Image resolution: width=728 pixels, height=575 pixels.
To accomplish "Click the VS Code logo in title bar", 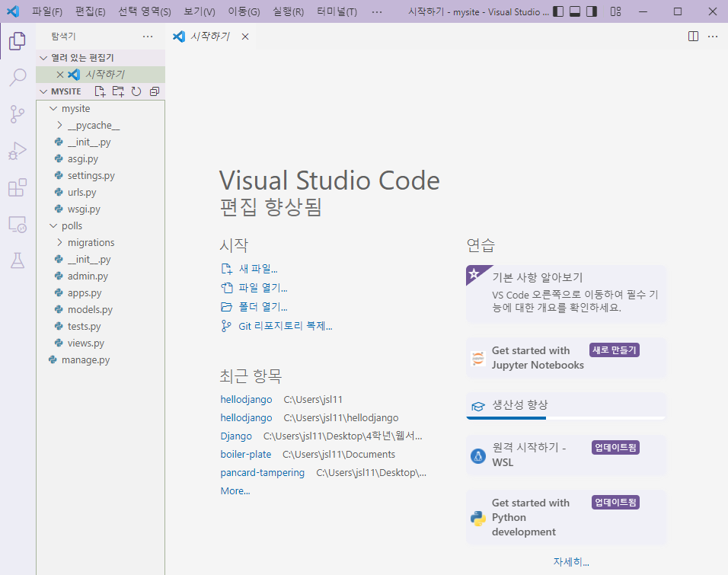I will coord(12,11).
